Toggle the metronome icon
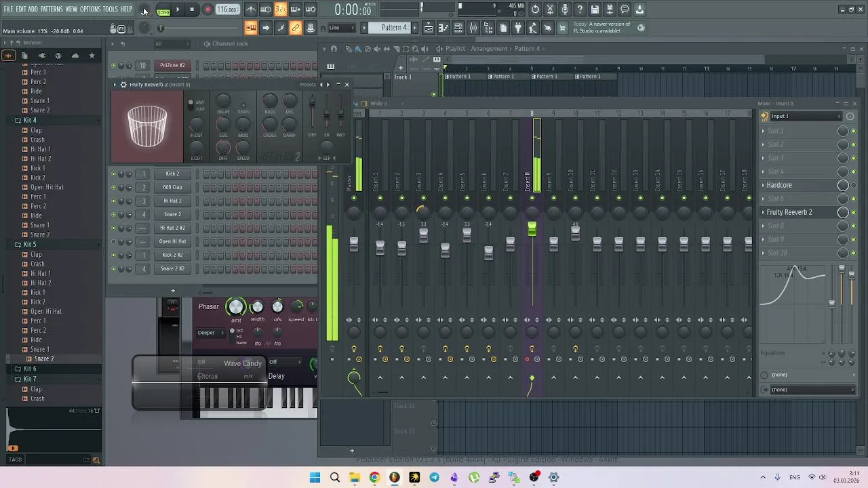The image size is (868, 488). tap(251, 9)
